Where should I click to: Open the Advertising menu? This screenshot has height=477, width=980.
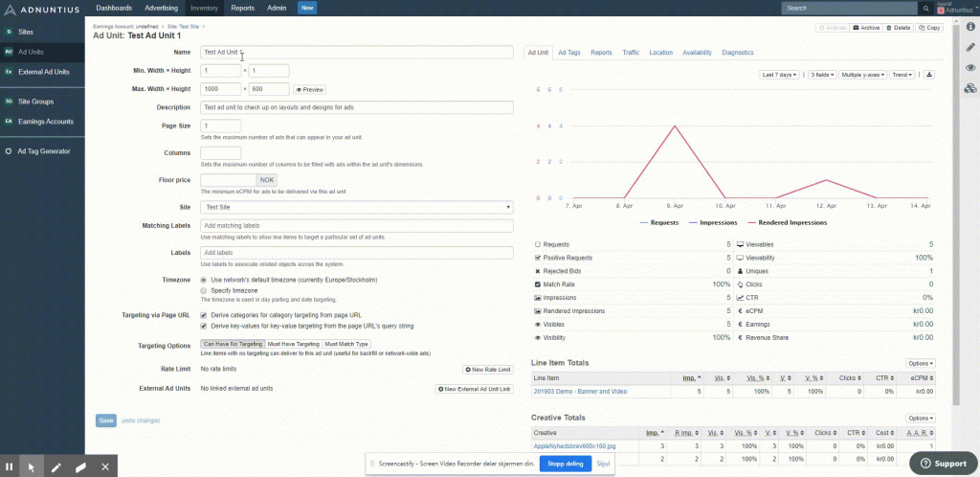(161, 8)
